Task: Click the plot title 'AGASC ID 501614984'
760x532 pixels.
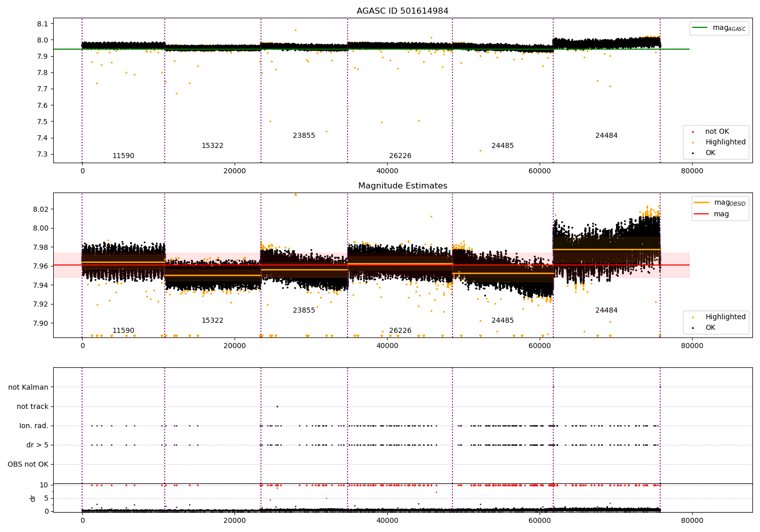Action: pos(402,11)
